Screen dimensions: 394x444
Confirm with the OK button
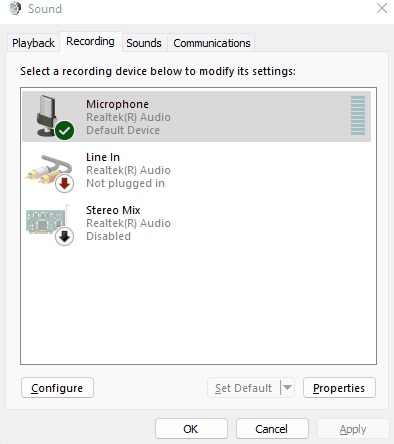coord(191,429)
